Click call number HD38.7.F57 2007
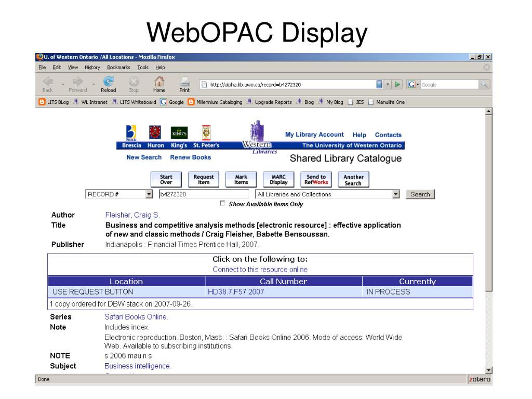532x399 pixels. pos(236,291)
